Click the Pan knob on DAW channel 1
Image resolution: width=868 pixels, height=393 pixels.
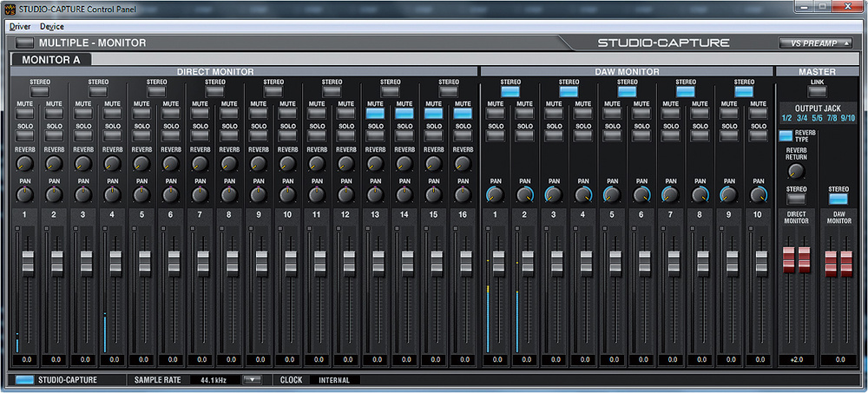(x=495, y=195)
